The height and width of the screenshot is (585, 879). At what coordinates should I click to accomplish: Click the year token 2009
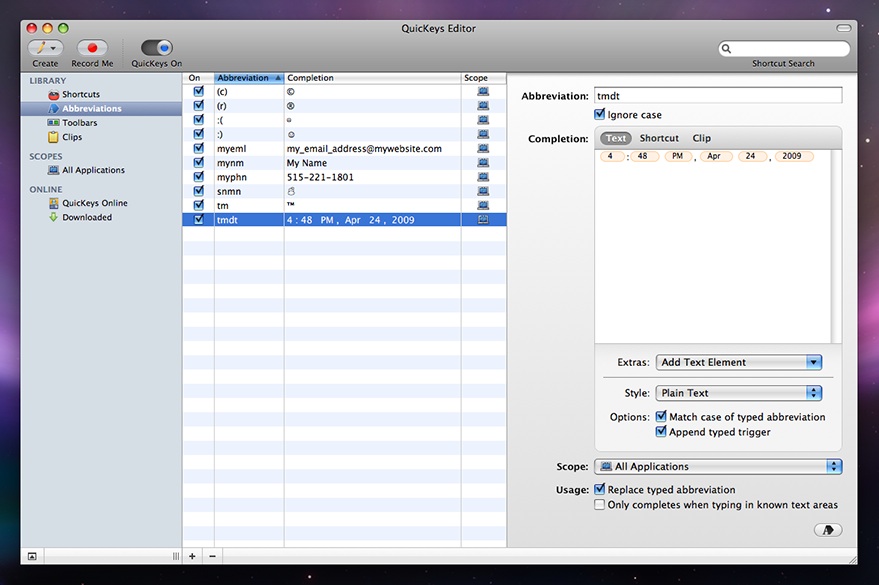792,156
